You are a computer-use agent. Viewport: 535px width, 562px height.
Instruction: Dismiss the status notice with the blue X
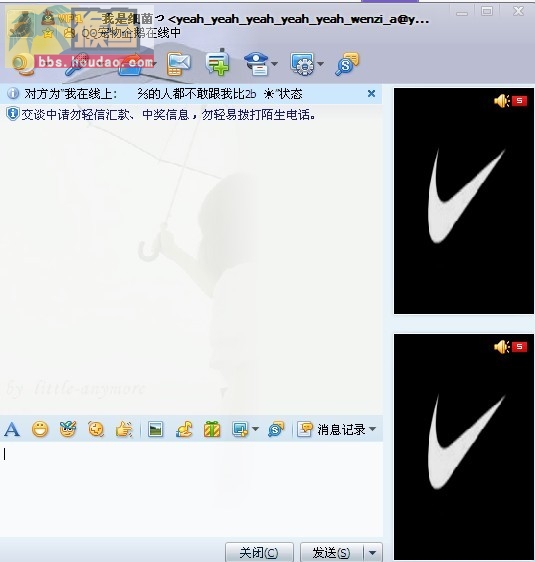tap(372, 94)
